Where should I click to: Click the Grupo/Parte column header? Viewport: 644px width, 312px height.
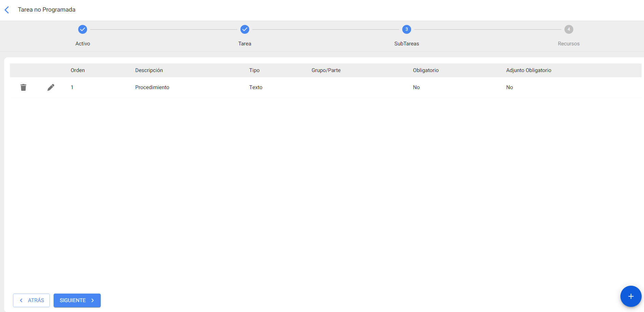pos(326,70)
